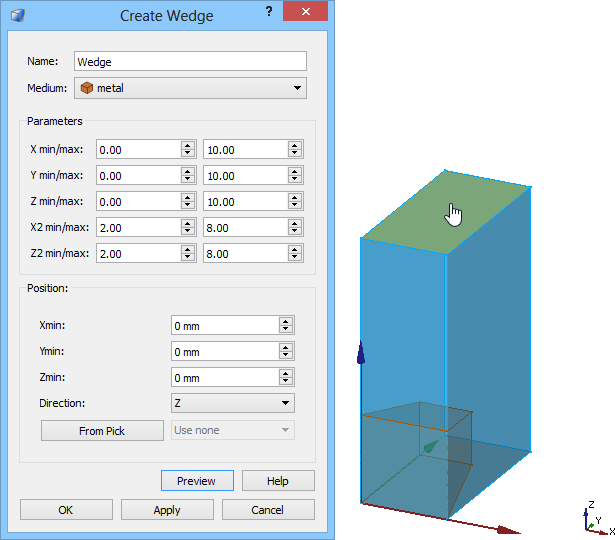Click the X2 max field showing 8.00
Image resolution: width=615 pixels, height=540 pixels.
coord(246,227)
